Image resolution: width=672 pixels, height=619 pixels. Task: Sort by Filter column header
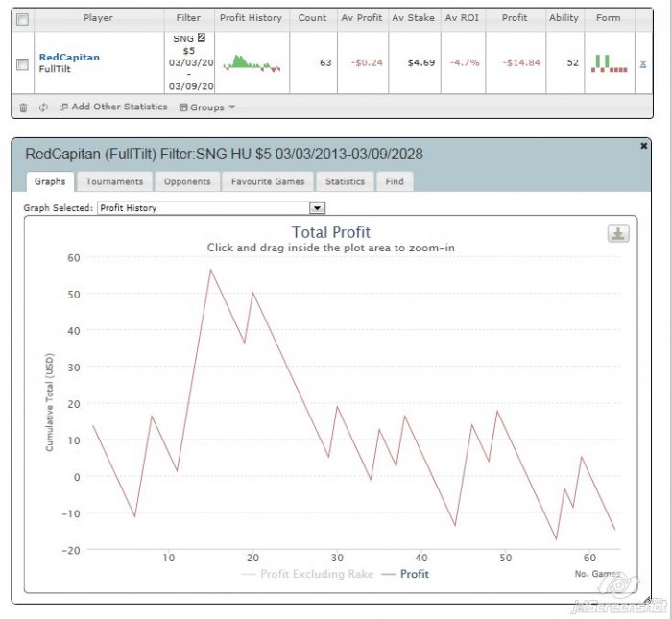(188, 18)
